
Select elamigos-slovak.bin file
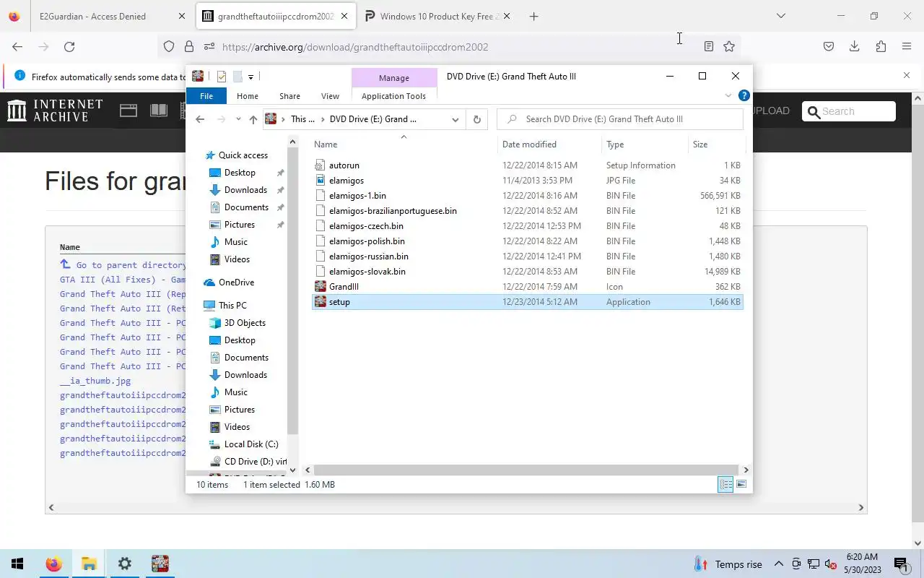tap(367, 272)
